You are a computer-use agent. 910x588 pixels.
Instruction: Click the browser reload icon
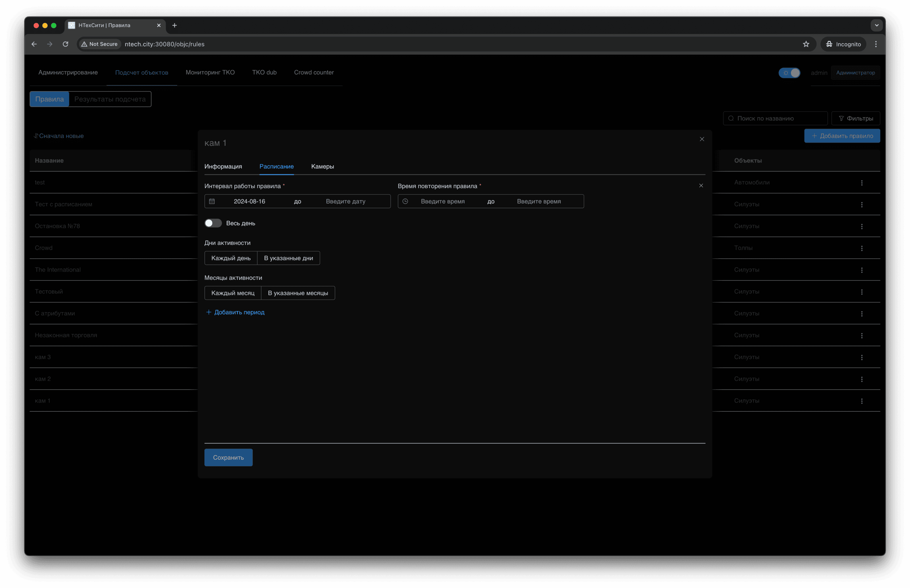click(66, 44)
